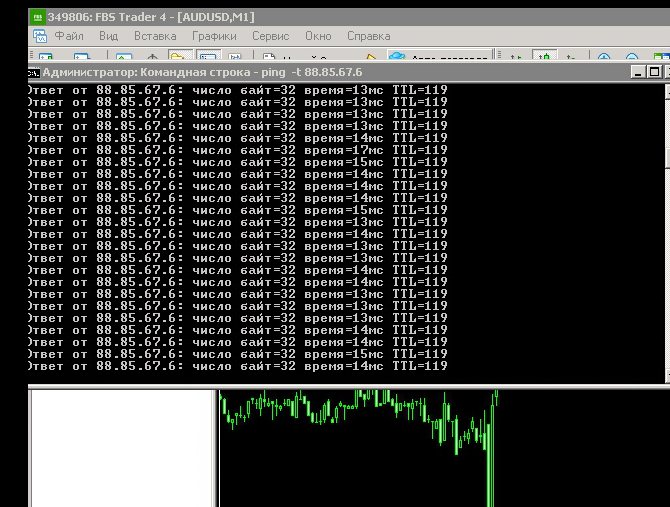The image size is (670, 507).
Task: Switch to candlestick chart mode
Action: point(544,56)
